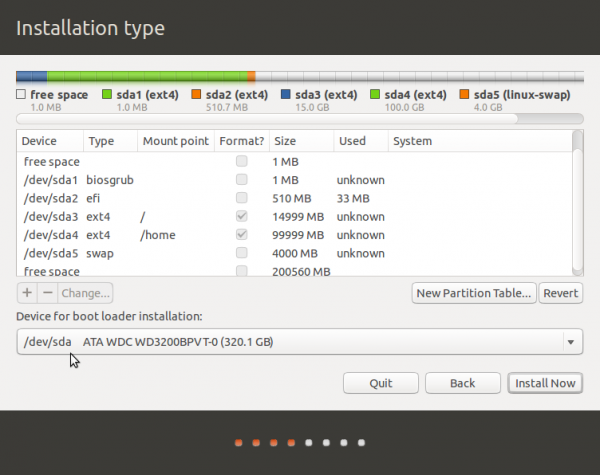Screen dimensions: 600x475
Task: Click the dropdown arrow beside ATA WDC drive
Action: [571, 343]
